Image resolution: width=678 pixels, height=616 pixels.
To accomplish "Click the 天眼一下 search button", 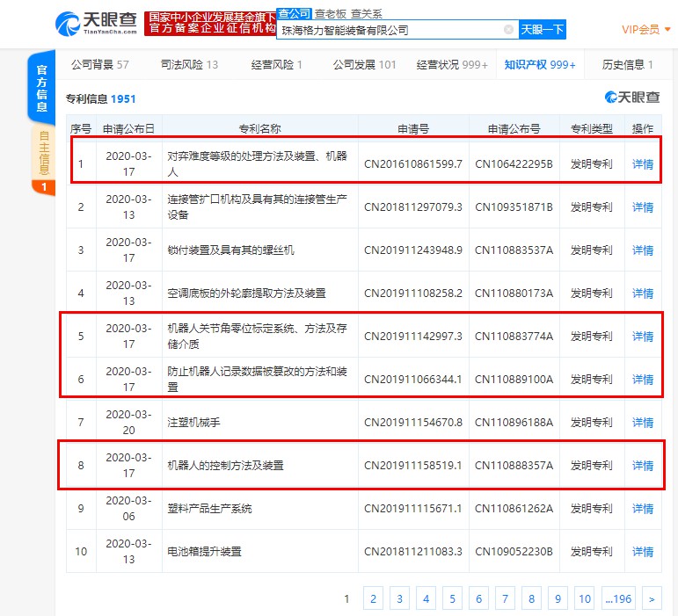I will 543,29.
